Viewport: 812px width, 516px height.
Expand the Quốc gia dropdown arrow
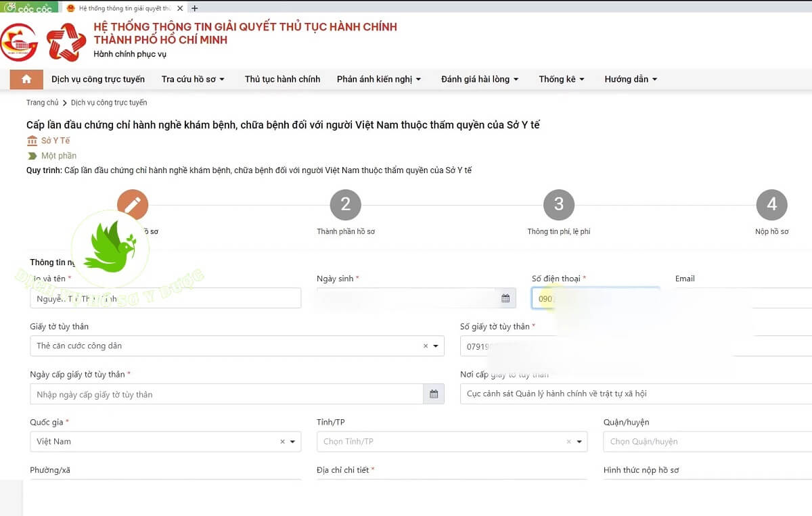click(293, 442)
